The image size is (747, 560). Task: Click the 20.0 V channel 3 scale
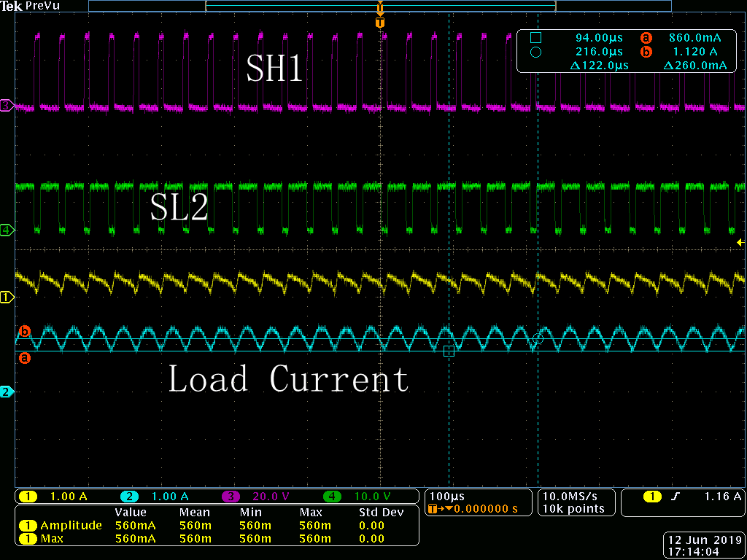pos(271,497)
